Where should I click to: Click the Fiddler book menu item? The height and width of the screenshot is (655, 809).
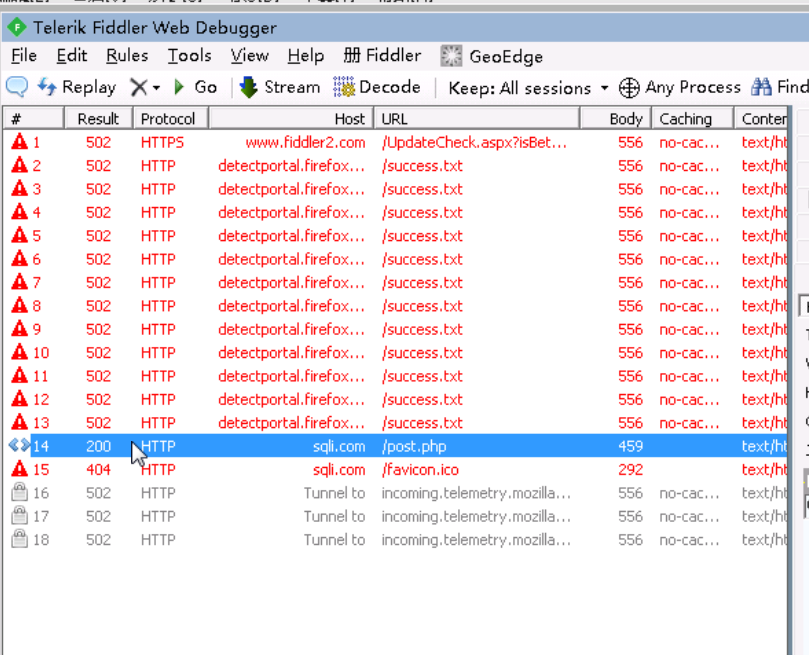pyautogui.click(x=382, y=55)
